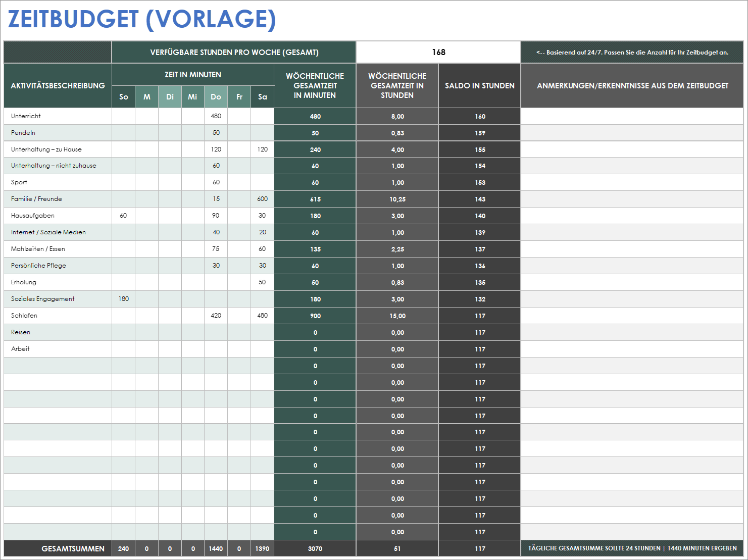This screenshot has width=748, height=560.
Task: Click the Familie / Freunde cell
Action: pos(58,199)
